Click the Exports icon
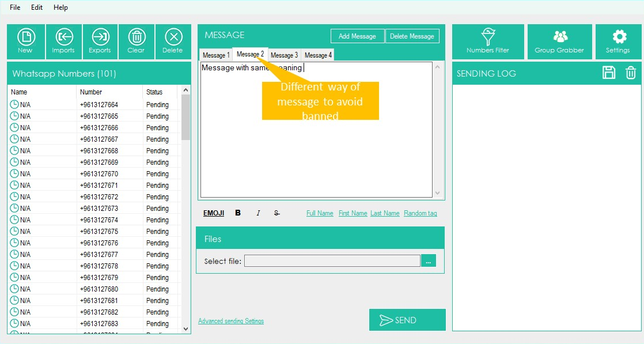Image resolution: width=644 pixels, height=344 pixels. (x=100, y=41)
